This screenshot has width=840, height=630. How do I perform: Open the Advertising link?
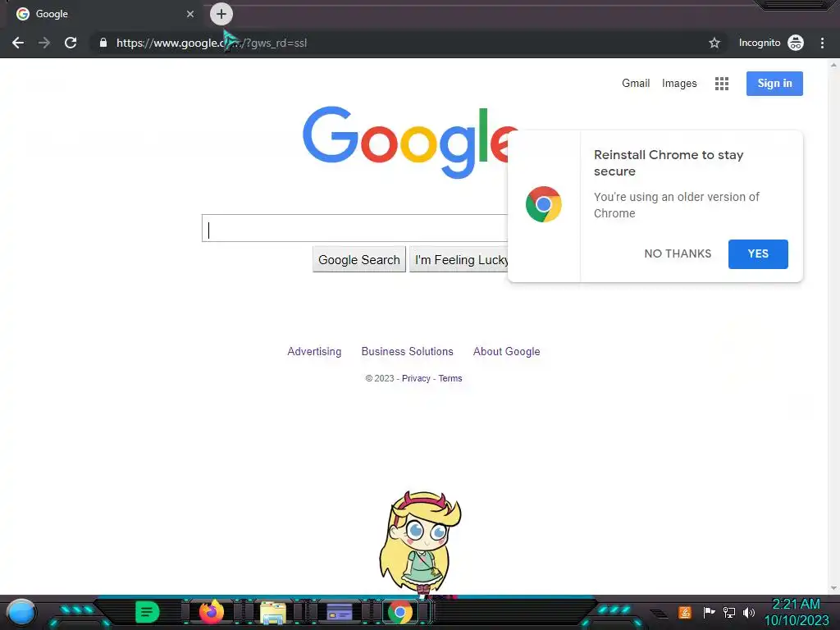(x=314, y=351)
